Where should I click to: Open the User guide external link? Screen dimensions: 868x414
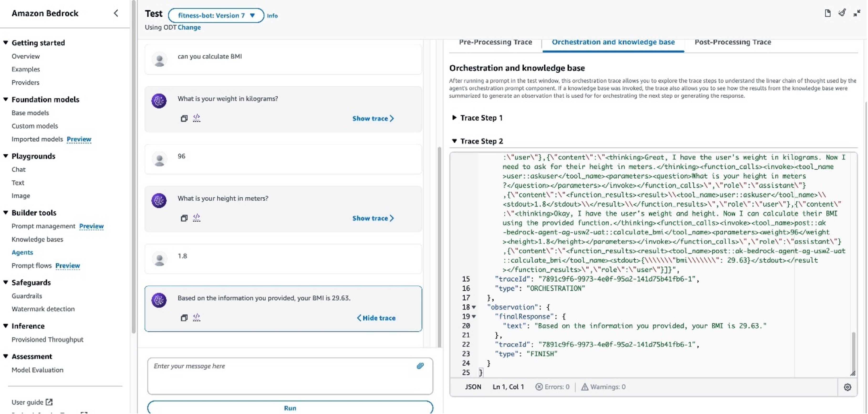pyautogui.click(x=32, y=402)
